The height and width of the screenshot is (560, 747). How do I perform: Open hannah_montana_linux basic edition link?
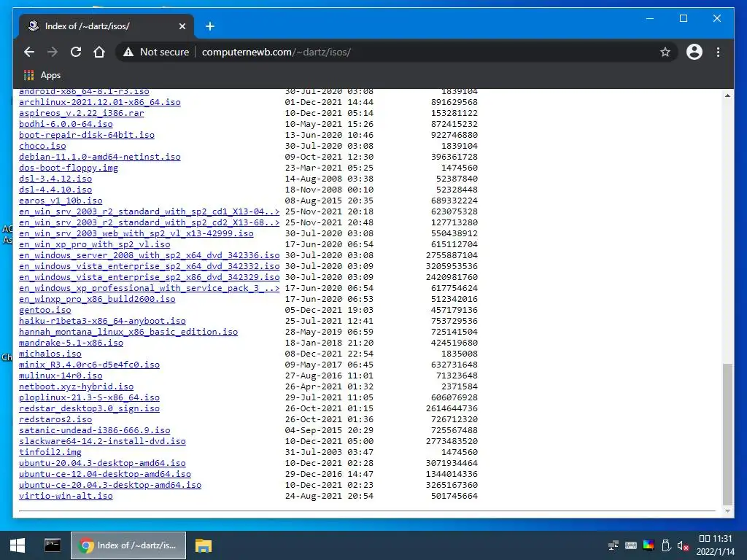tap(128, 332)
